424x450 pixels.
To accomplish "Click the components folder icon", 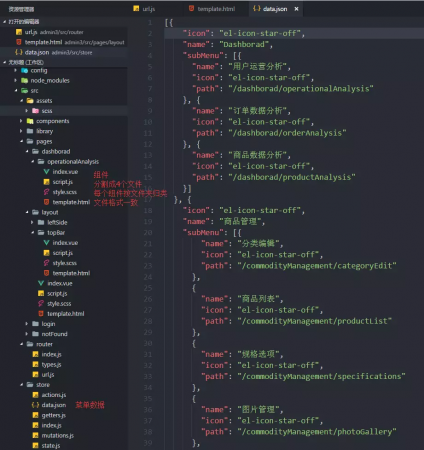I will click(x=30, y=121).
